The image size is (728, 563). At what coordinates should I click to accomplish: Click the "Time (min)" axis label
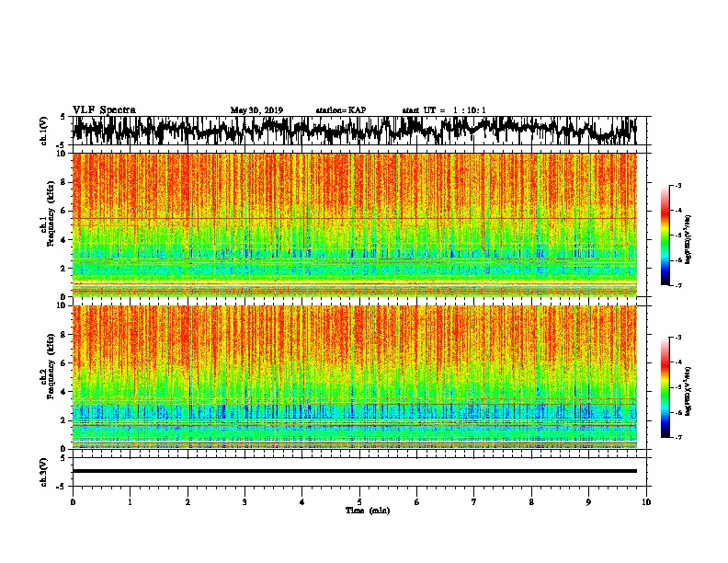pyautogui.click(x=368, y=511)
